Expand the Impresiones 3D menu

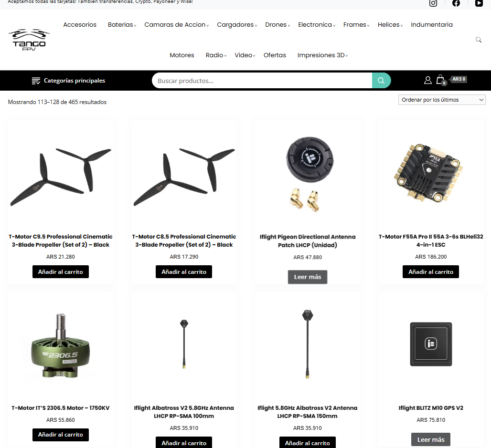[322, 55]
